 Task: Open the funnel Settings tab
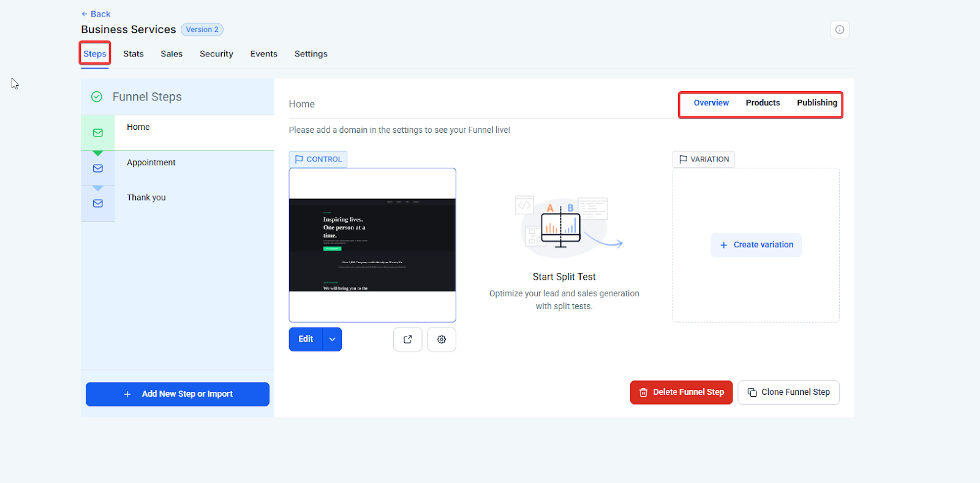click(311, 54)
